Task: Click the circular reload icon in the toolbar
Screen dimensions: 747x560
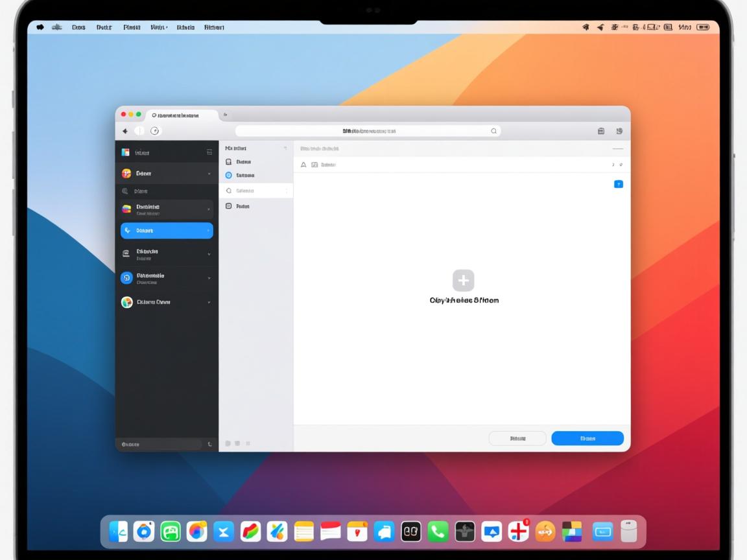Action: (x=155, y=131)
